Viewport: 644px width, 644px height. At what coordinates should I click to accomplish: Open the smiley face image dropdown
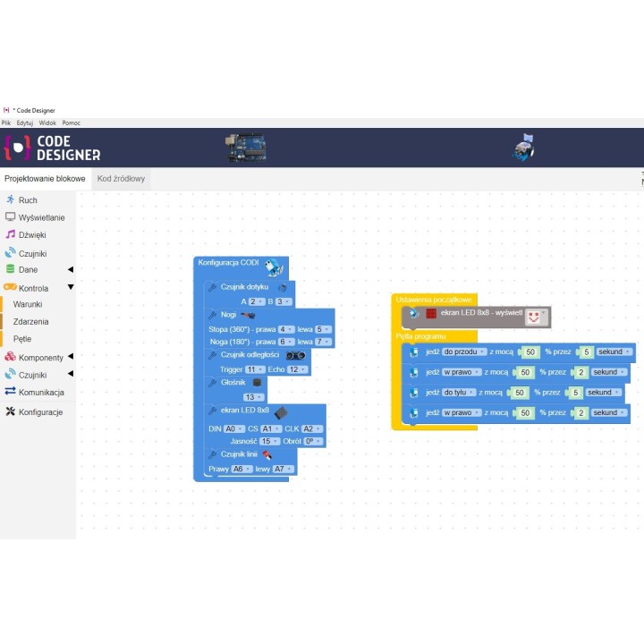(536, 316)
